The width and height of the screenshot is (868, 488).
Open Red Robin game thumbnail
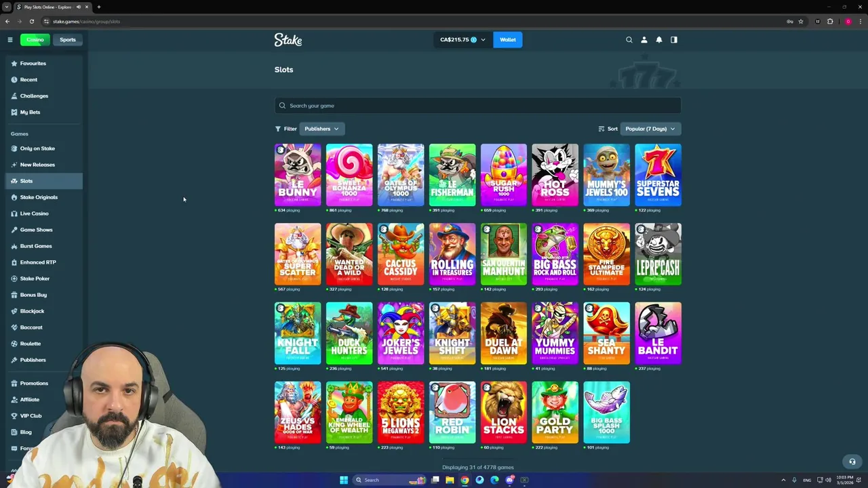[x=452, y=413]
